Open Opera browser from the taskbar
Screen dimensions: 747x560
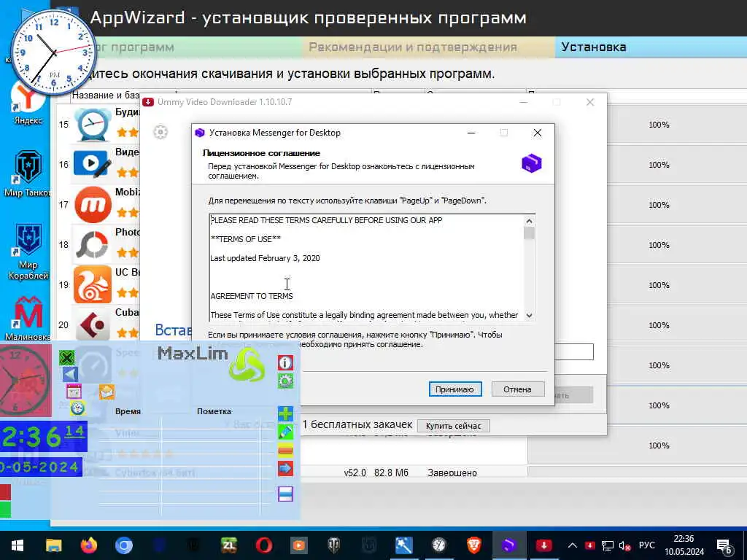tap(264, 545)
